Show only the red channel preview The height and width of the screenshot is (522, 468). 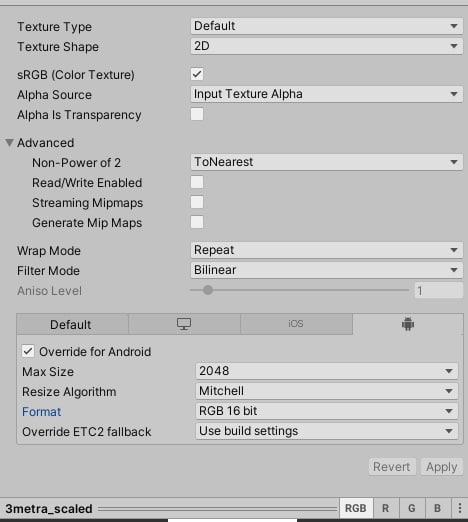[385, 508]
